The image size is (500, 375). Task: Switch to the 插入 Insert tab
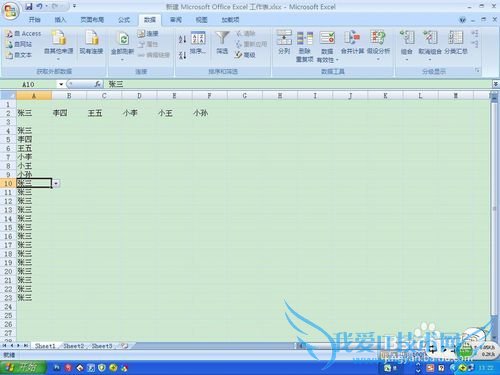coord(60,20)
